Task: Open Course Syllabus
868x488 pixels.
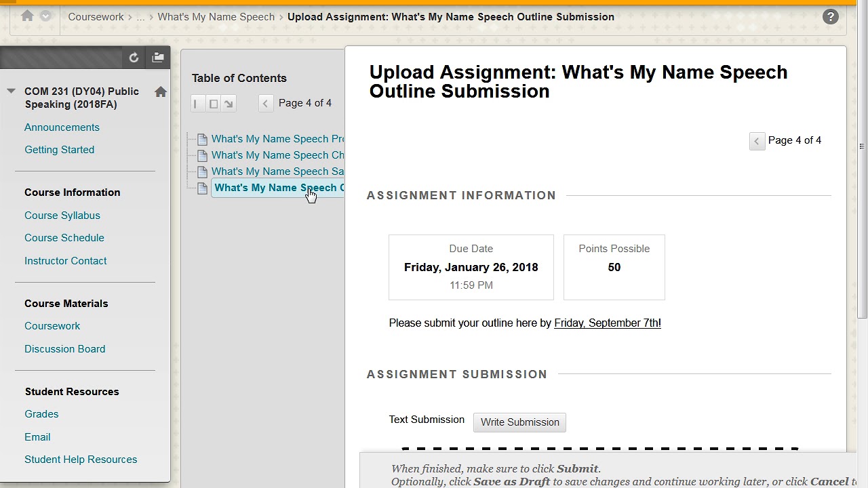Action: coord(62,216)
